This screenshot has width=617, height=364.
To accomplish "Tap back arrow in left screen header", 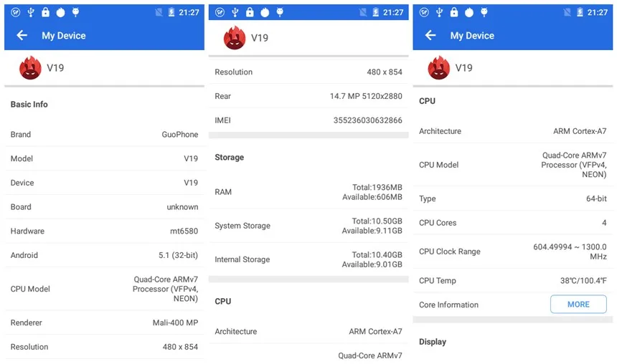I will coord(22,35).
